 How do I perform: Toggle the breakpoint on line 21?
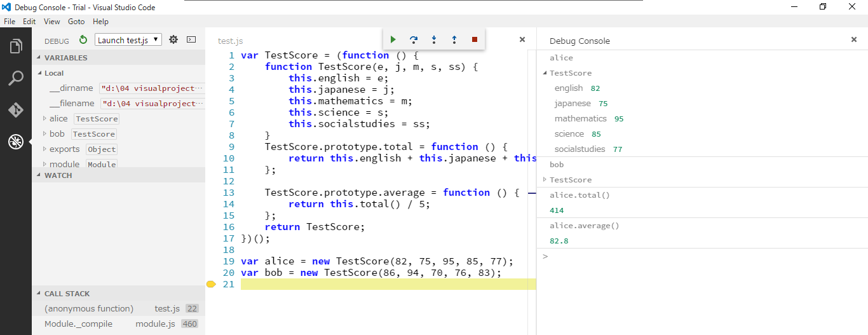point(212,284)
